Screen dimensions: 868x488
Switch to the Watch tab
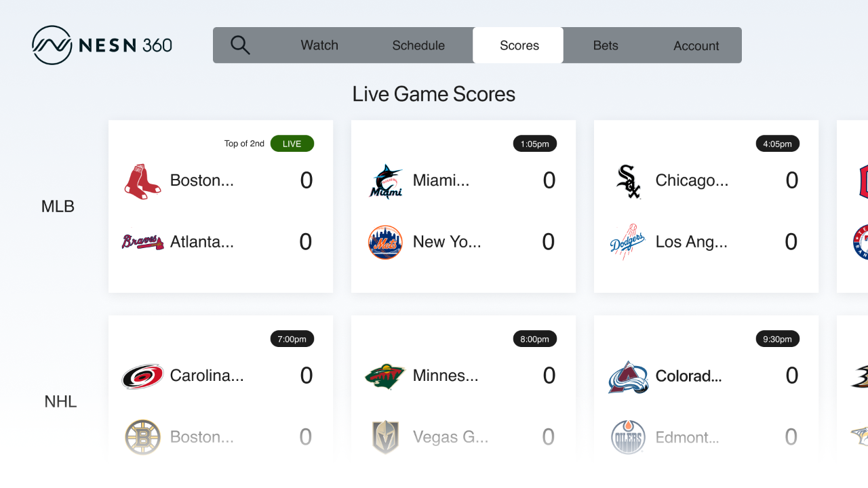(x=319, y=45)
